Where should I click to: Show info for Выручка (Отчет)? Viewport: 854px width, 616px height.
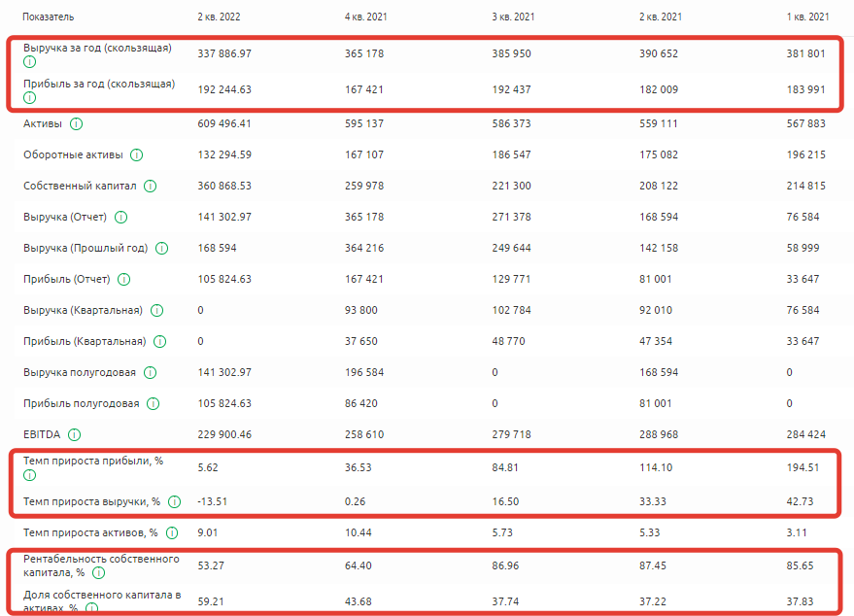point(121,218)
